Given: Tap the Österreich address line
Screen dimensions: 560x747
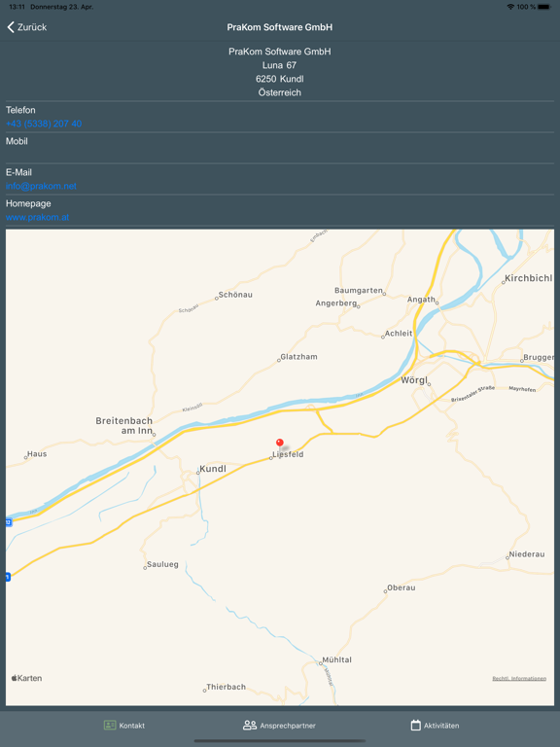Looking at the screenshot, I should point(280,93).
